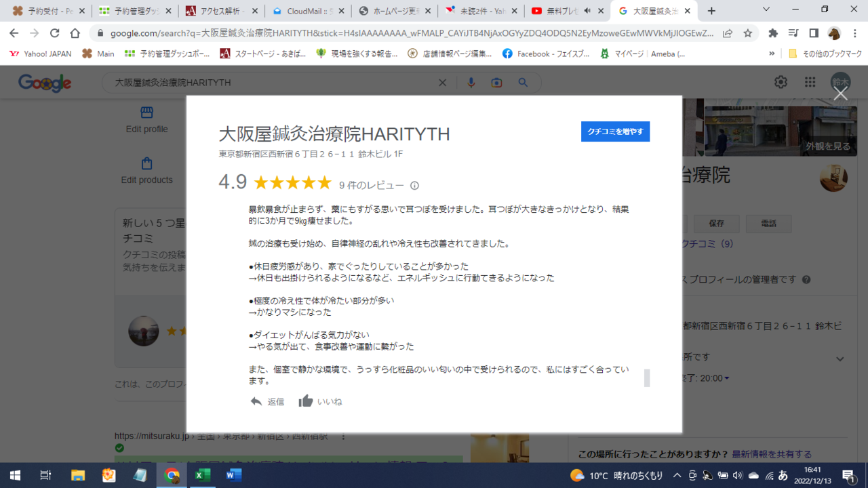Open その他のブックマーク folder
This screenshot has width=868, height=488.
click(x=825, y=54)
